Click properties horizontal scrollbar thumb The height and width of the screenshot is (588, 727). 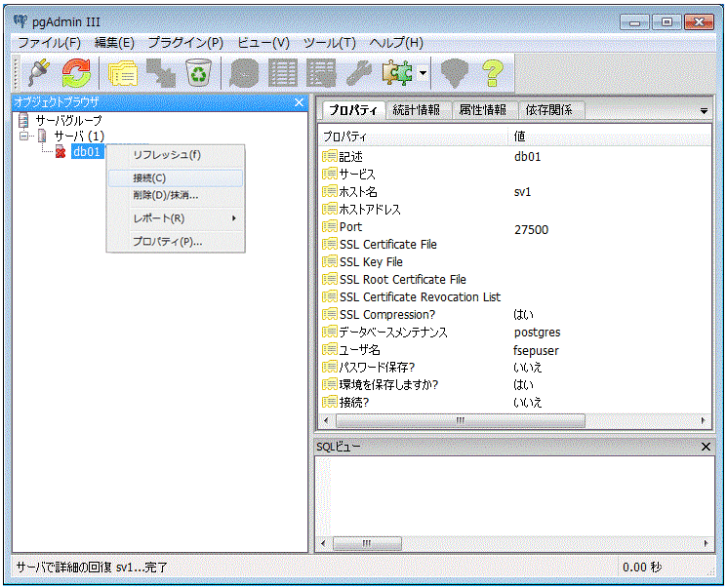[x=460, y=420]
